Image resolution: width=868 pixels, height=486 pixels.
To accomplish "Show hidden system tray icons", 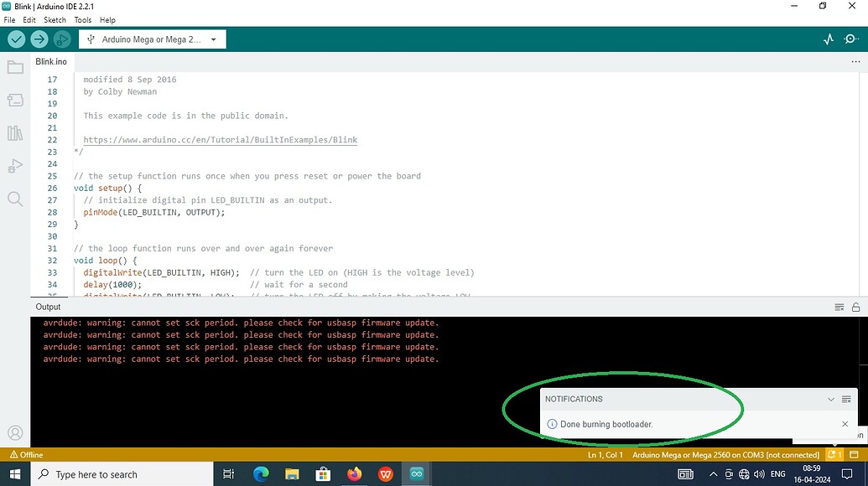I will pyautogui.click(x=713, y=474).
